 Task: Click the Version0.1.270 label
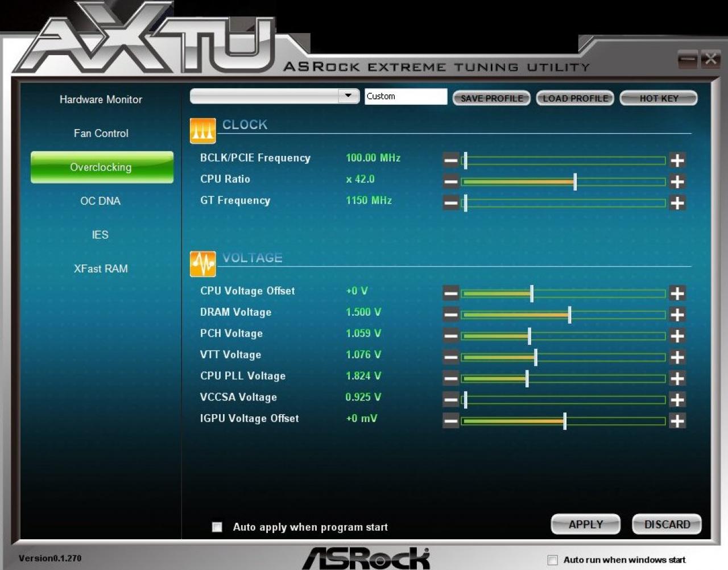pos(50,558)
